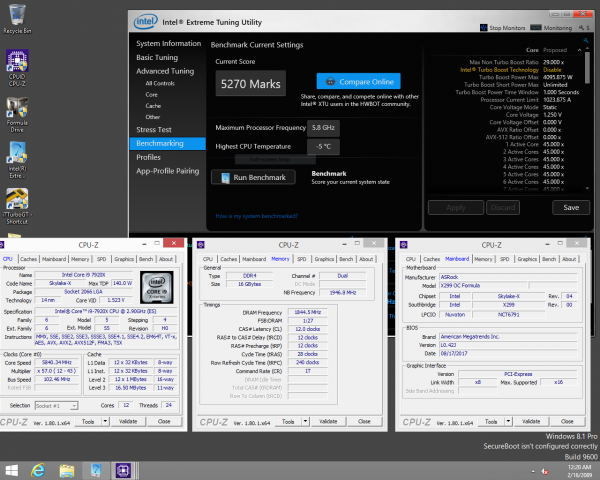Open 'How is my system benchmarked?' link
Image resolution: width=600 pixels, height=480 pixels.
pyautogui.click(x=256, y=216)
